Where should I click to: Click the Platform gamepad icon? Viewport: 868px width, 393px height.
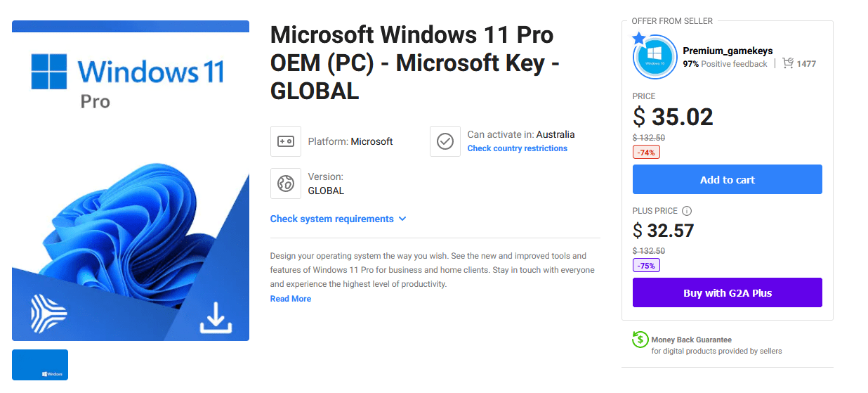pos(285,141)
